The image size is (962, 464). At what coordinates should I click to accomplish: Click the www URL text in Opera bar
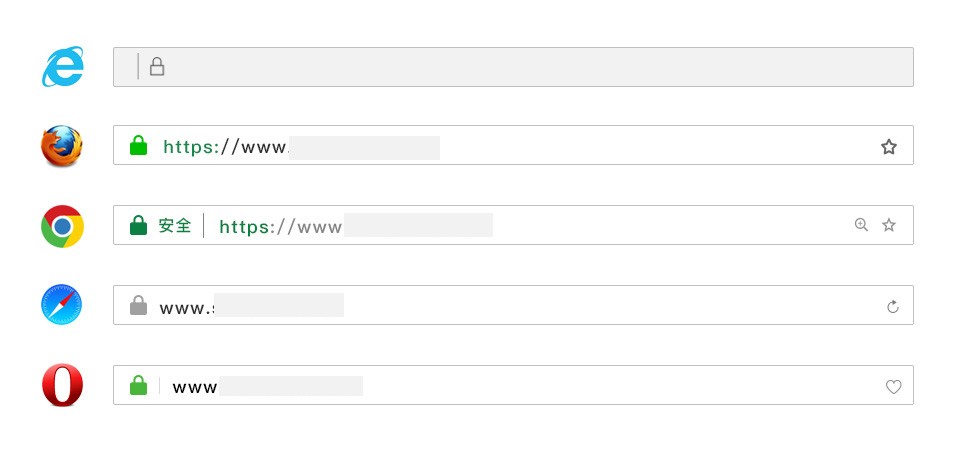pos(195,387)
